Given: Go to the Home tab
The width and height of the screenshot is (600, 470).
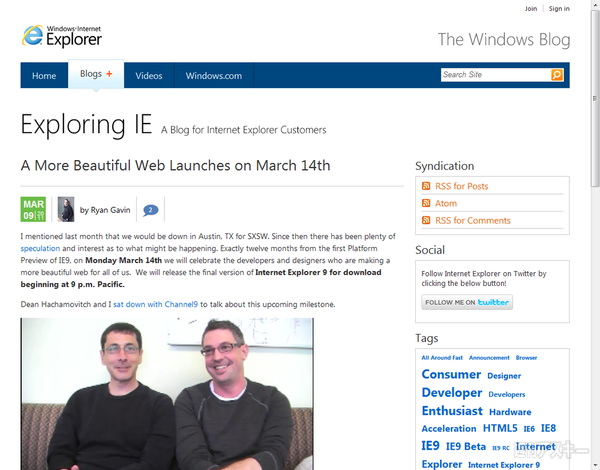Looking at the screenshot, I should click(44, 76).
